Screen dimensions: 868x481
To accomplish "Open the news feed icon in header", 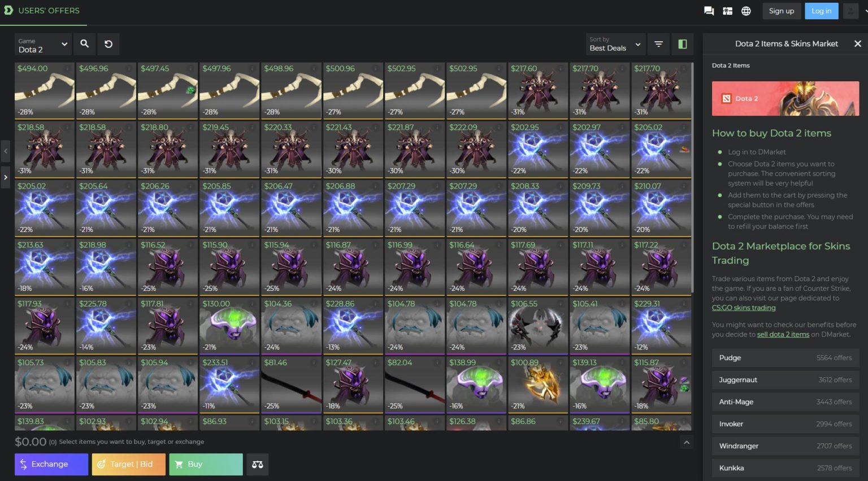I will tap(727, 11).
